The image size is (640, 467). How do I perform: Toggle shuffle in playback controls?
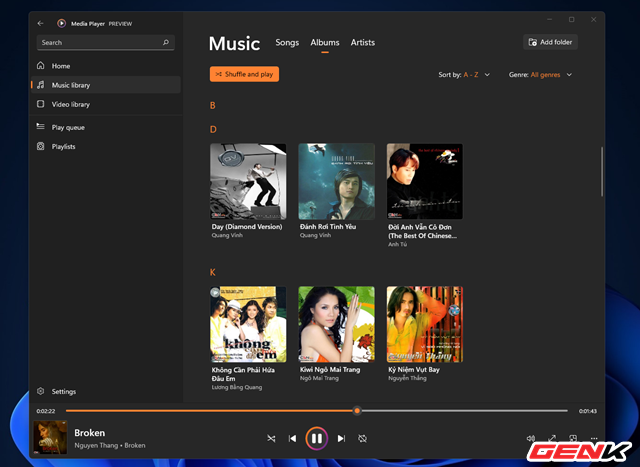(271, 438)
